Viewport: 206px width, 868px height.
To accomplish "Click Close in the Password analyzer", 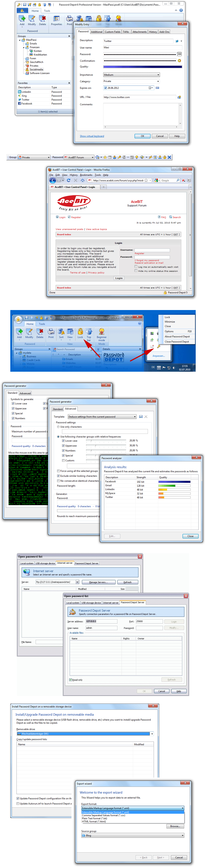I will pyautogui.click(x=191, y=536).
